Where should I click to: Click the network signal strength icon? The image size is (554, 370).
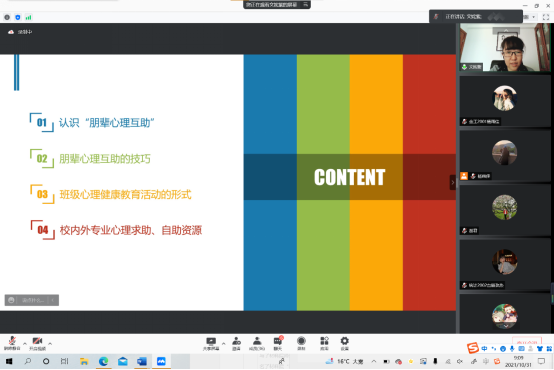pyautogui.click(x=29, y=17)
